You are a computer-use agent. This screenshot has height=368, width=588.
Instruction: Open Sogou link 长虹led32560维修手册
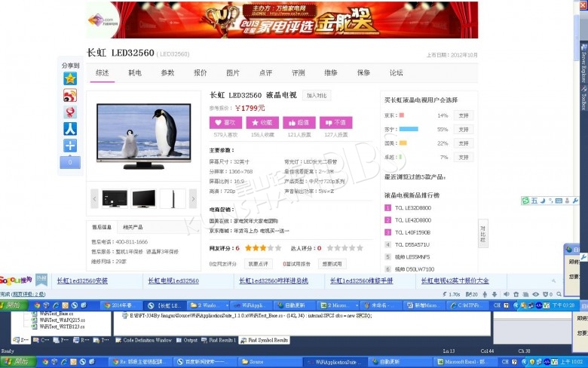(x=362, y=281)
